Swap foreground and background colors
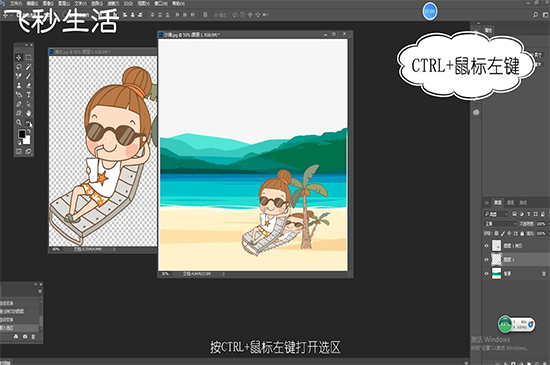Viewport: 550px width, 365px height. coord(29,131)
